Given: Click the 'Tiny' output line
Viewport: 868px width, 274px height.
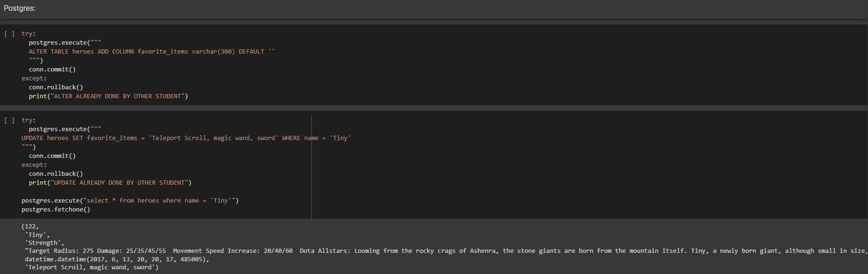Looking at the screenshot, I should pos(37,235).
